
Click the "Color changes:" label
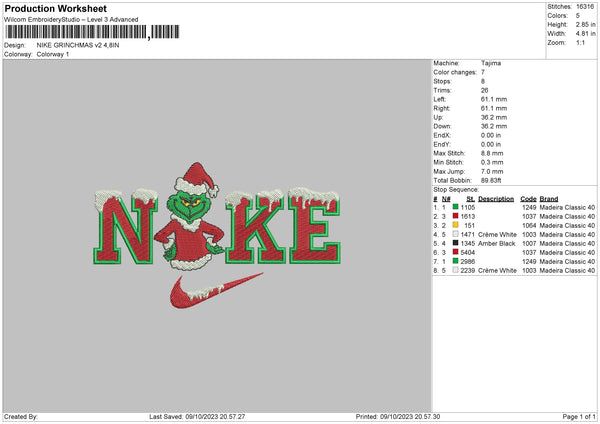coord(455,72)
